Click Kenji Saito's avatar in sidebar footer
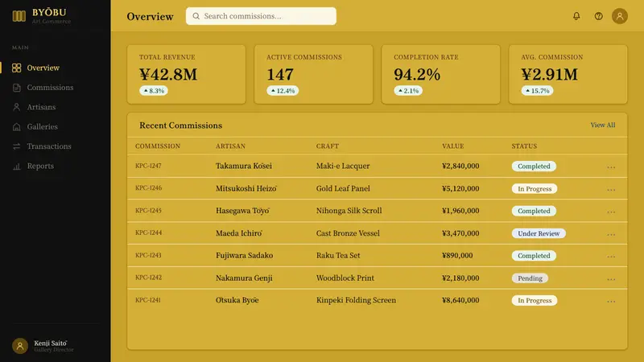 click(x=19, y=346)
